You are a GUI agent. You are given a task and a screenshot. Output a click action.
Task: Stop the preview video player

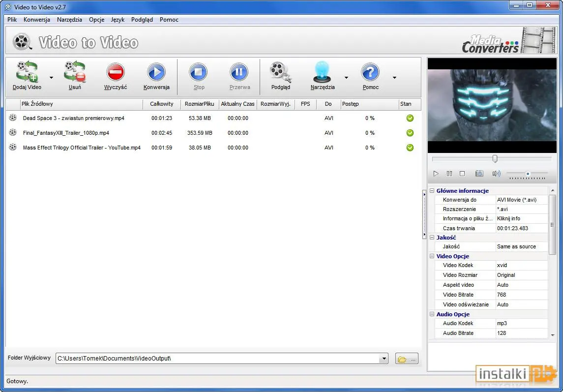pos(462,174)
